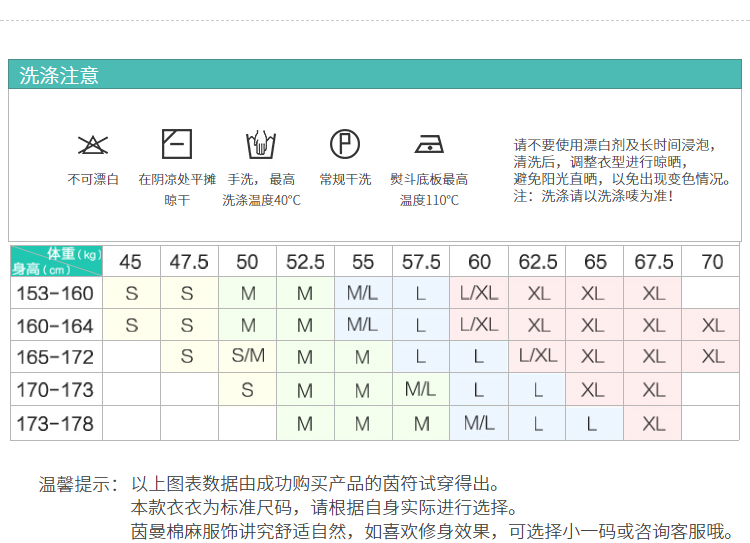750x543 pixels.
Task: Click the M/L cell in row 153-160
Action: coord(363,293)
